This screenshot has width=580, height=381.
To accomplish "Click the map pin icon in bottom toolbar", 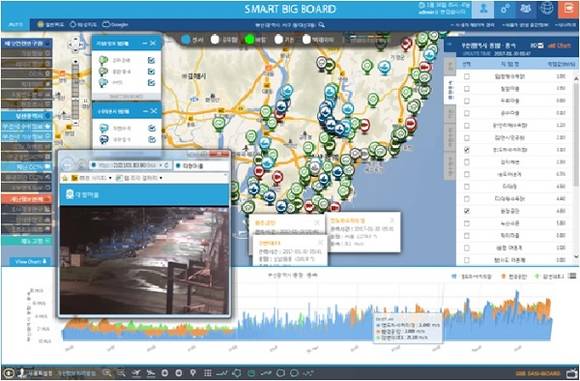I will click(x=193, y=373).
